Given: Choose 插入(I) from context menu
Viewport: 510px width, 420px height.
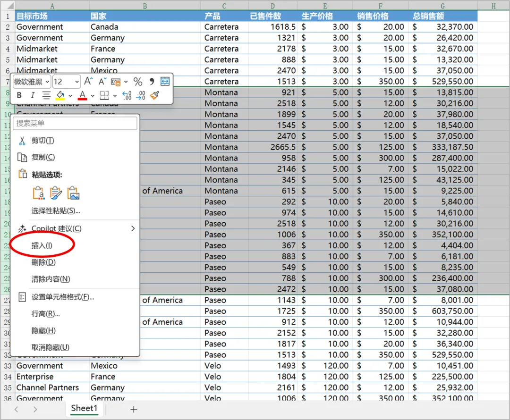Looking at the screenshot, I should point(75,245).
